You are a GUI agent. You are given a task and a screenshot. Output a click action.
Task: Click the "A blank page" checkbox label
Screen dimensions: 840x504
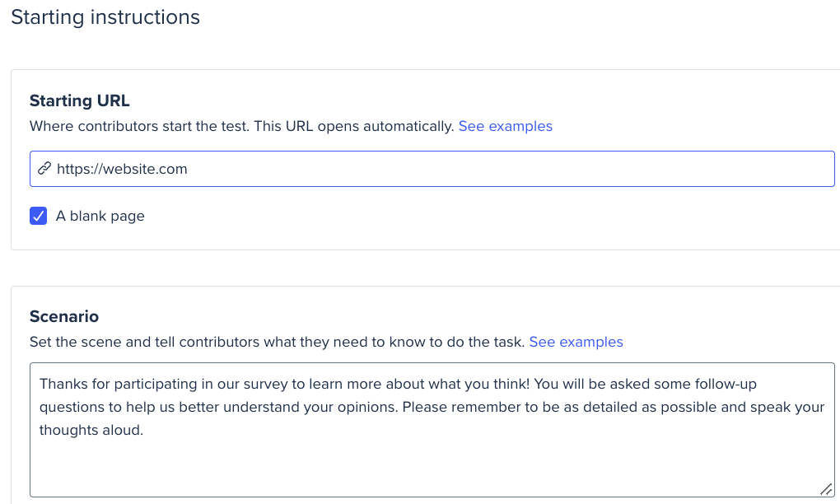tap(100, 217)
